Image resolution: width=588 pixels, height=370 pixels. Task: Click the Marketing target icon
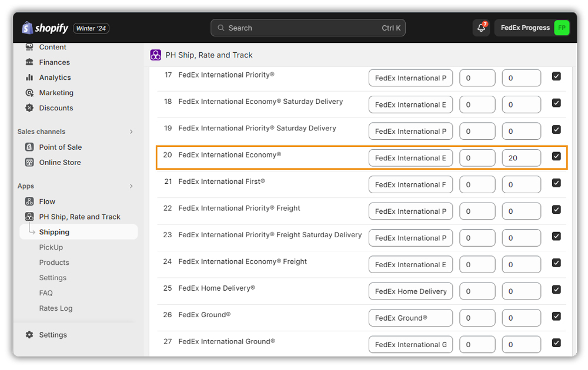[x=29, y=93]
